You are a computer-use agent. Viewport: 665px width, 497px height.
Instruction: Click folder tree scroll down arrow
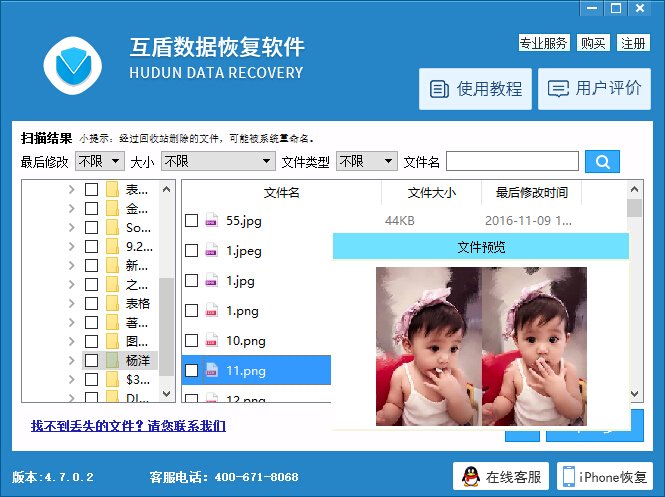coord(167,394)
